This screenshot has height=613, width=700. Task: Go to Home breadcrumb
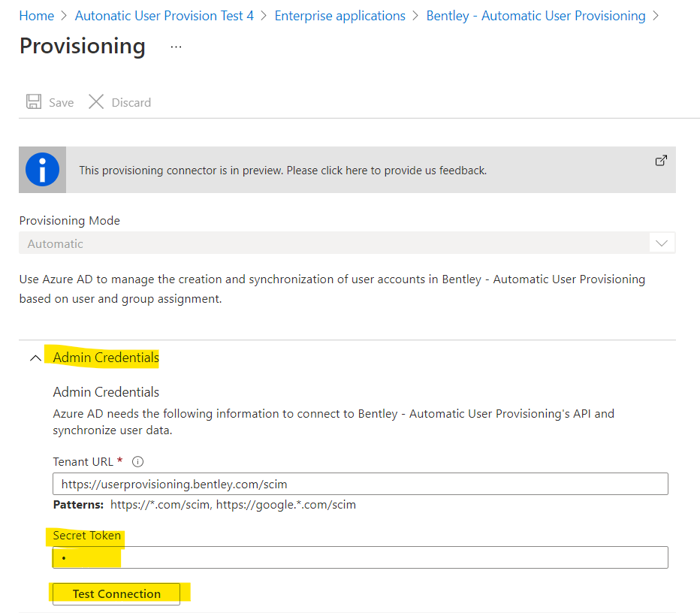tap(37, 16)
